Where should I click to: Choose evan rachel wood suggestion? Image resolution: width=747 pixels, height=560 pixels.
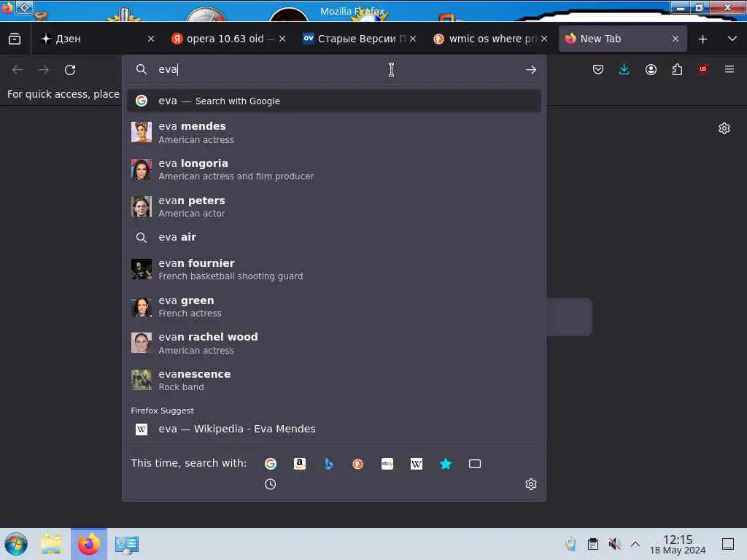(x=334, y=343)
